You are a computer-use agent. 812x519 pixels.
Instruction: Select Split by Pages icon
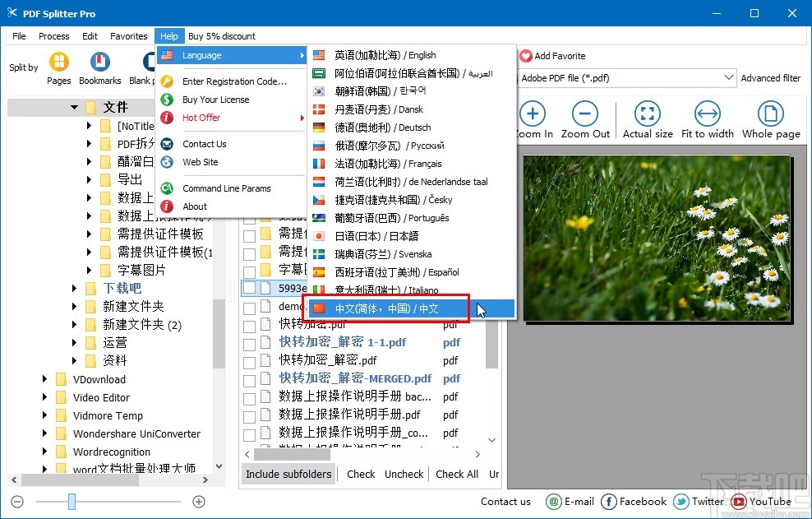tap(59, 62)
